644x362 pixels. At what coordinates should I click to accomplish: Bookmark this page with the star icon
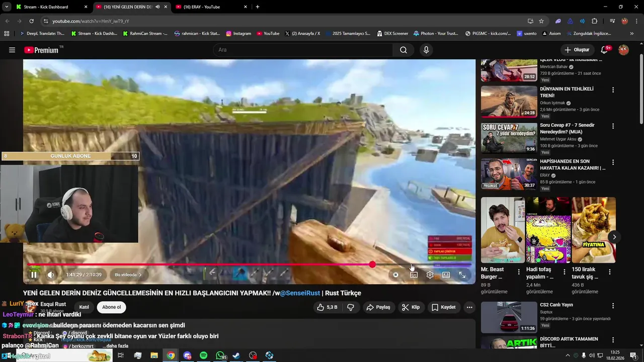point(541,21)
